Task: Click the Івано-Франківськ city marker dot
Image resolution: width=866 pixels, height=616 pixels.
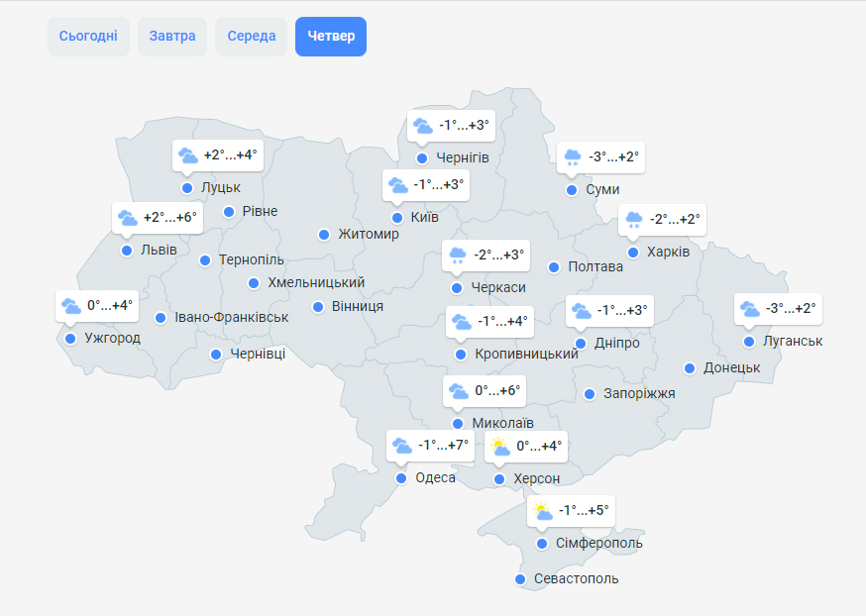Action: click(161, 318)
